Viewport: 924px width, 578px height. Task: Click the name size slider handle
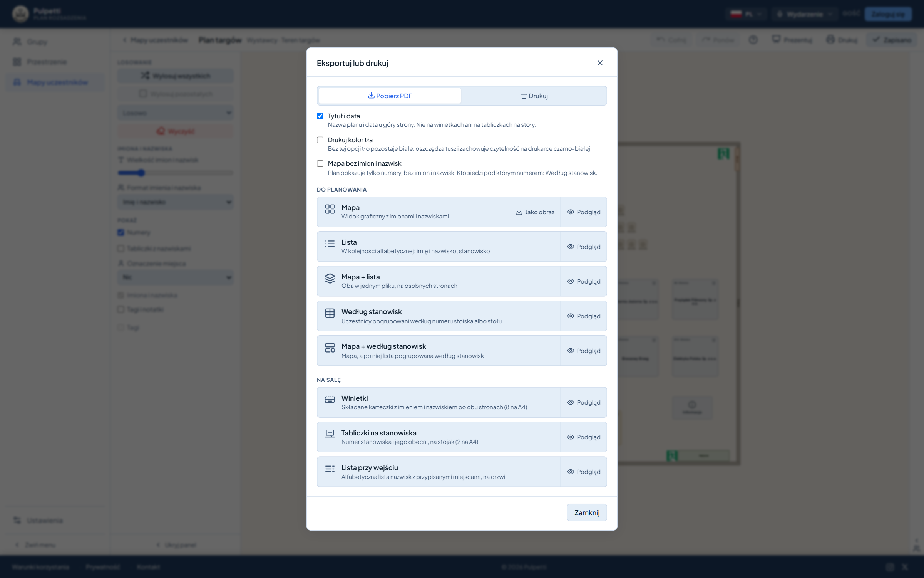[141, 173]
